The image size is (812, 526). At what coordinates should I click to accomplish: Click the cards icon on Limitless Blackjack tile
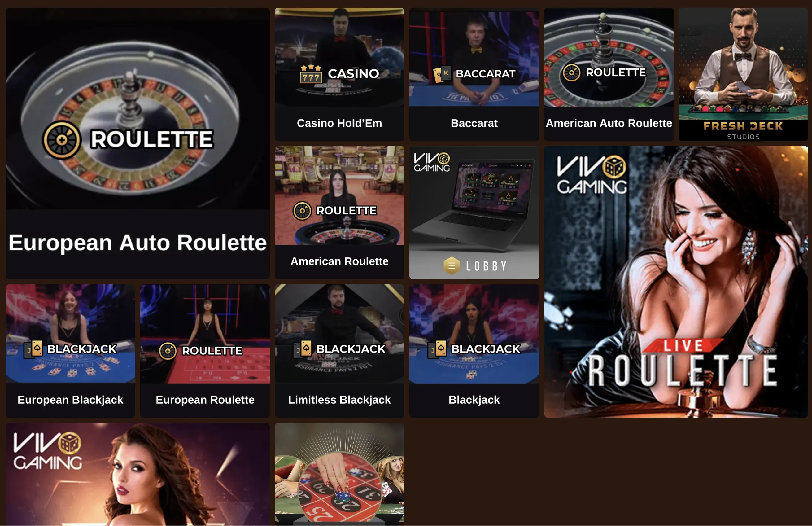coord(302,349)
